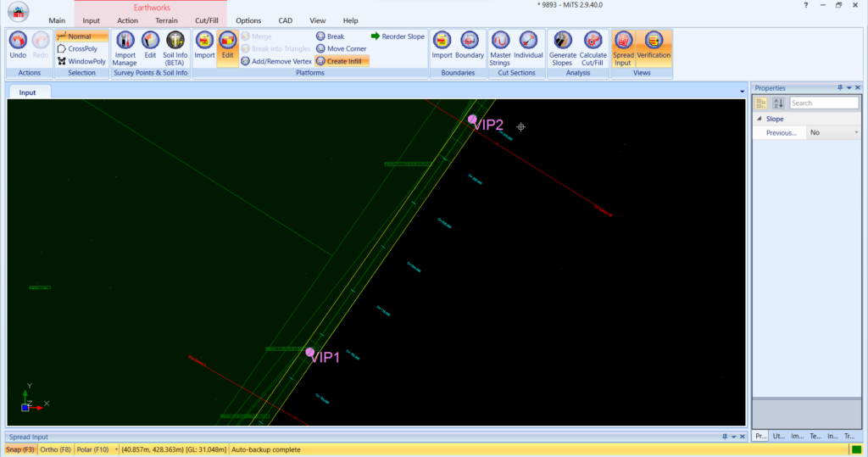This screenshot has width=868, height=457.
Task: Pin the Spread Input panel
Action: (725, 437)
